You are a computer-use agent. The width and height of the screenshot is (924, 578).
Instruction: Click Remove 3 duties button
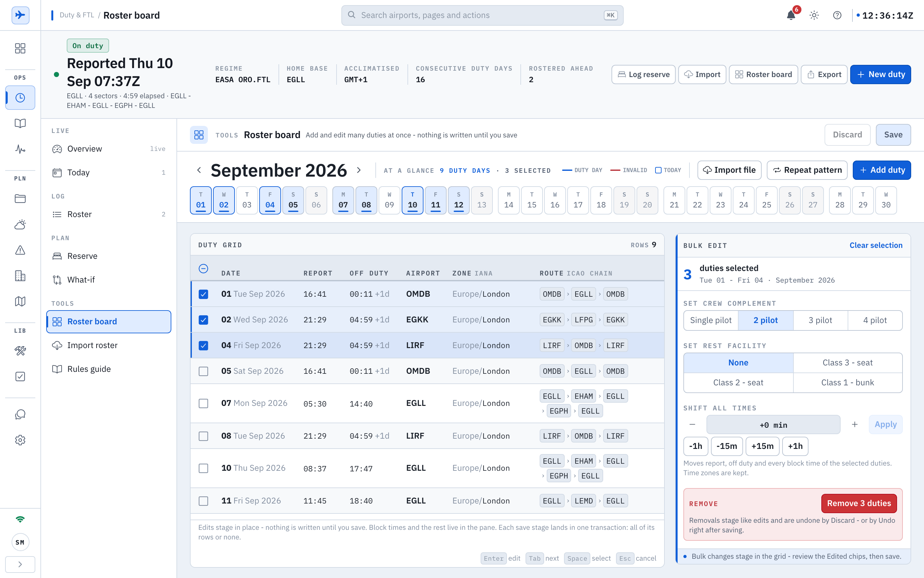[x=859, y=504]
